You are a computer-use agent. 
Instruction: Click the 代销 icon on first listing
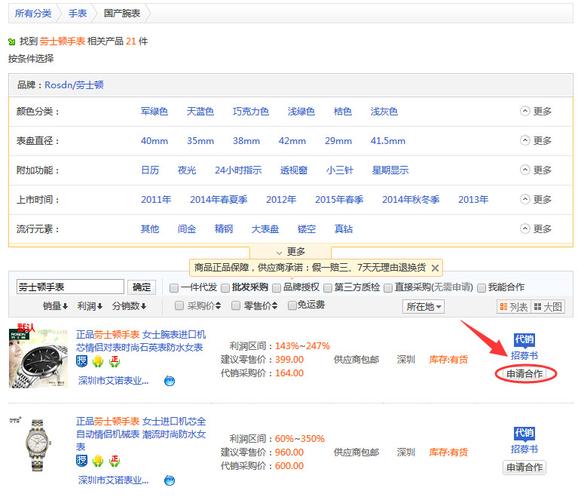click(524, 340)
